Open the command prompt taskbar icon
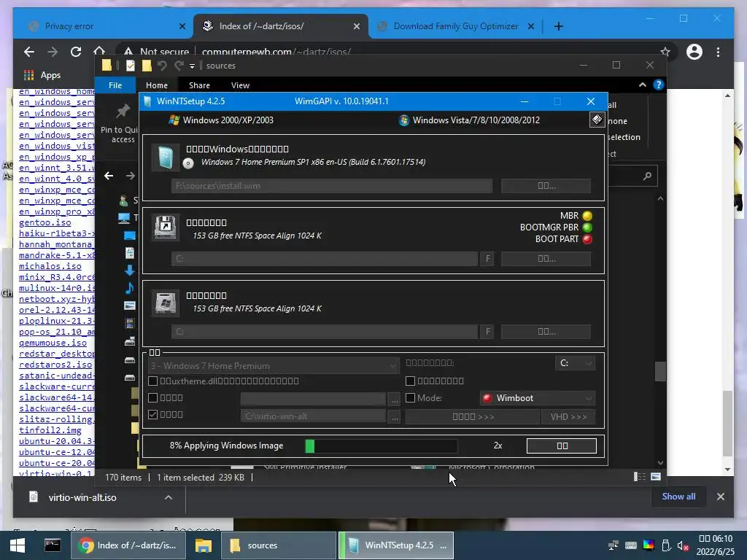 [x=53, y=545]
